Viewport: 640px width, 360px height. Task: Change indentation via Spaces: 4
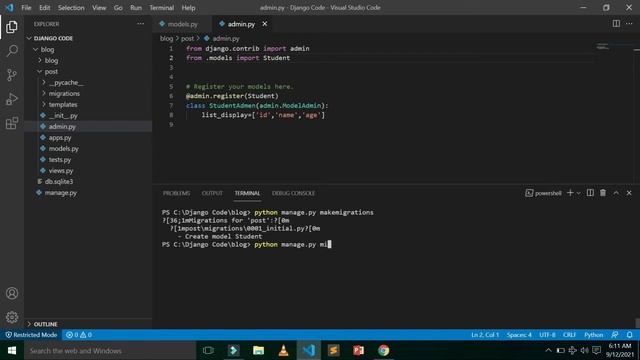click(x=519, y=335)
